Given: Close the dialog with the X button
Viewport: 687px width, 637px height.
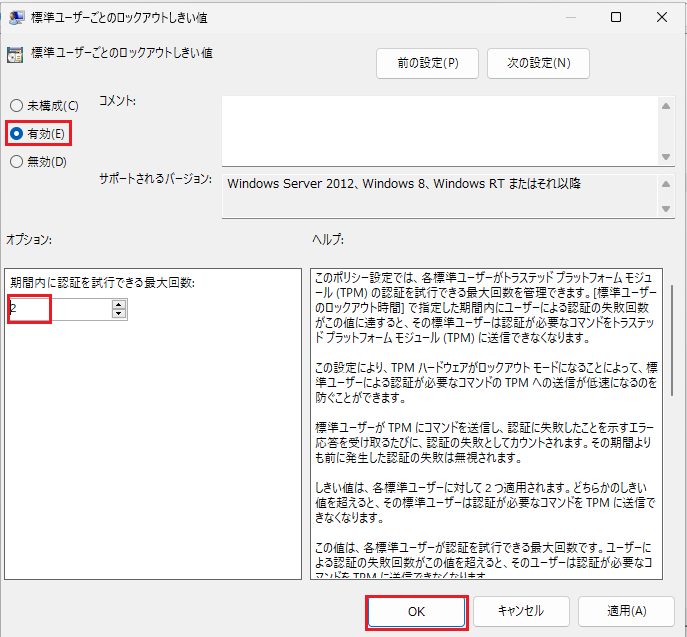Looking at the screenshot, I should 662,17.
